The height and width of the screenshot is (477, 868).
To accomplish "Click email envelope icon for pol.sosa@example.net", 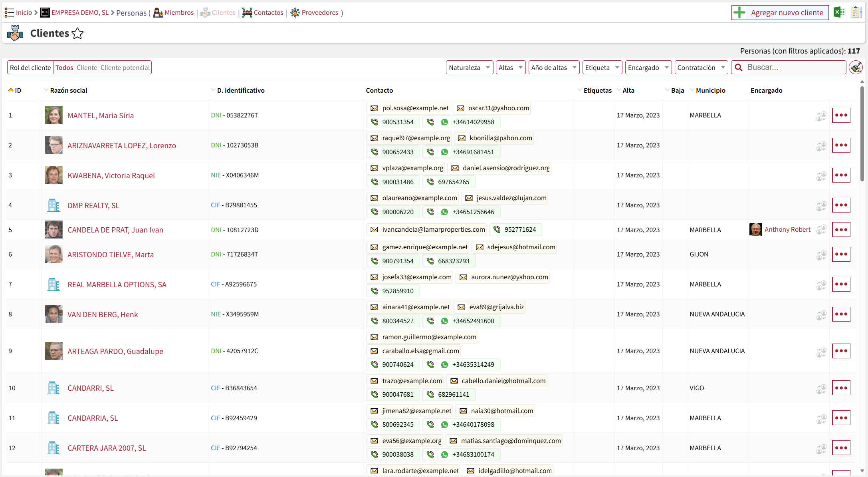I will click(x=374, y=108).
